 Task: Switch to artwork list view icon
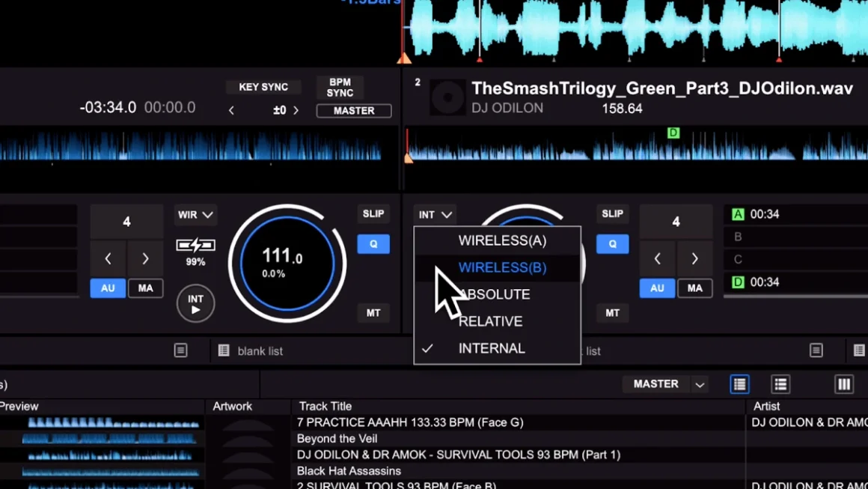(739, 383)
